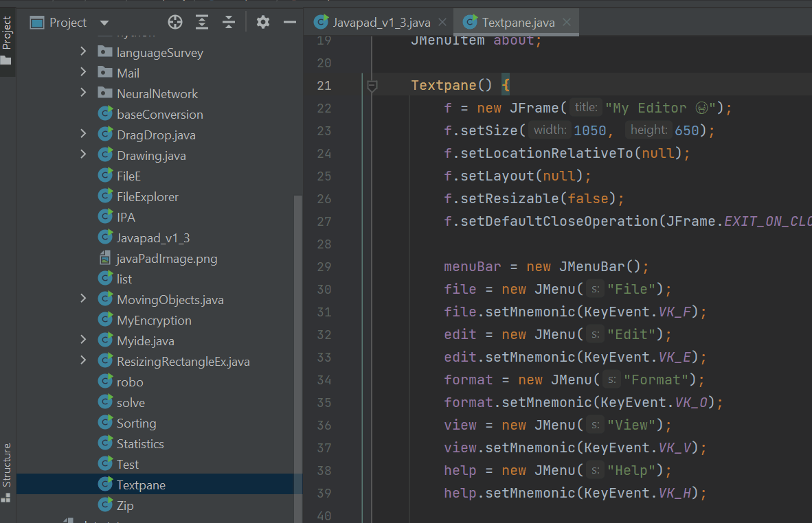This screenshot has height=523, width=812.
Task: Select FileE class in project tree
Action: (x=129, y=176)
